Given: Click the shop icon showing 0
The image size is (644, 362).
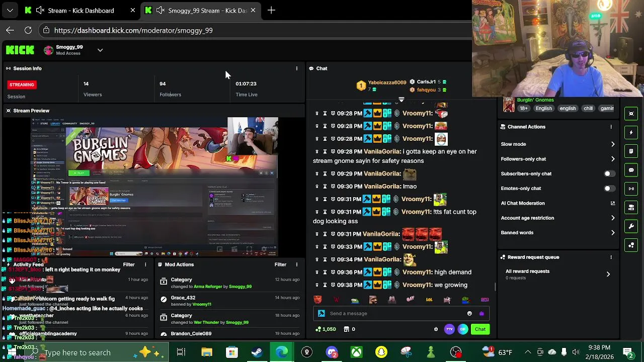Looking at the screenshot, I should coord(349,329).
